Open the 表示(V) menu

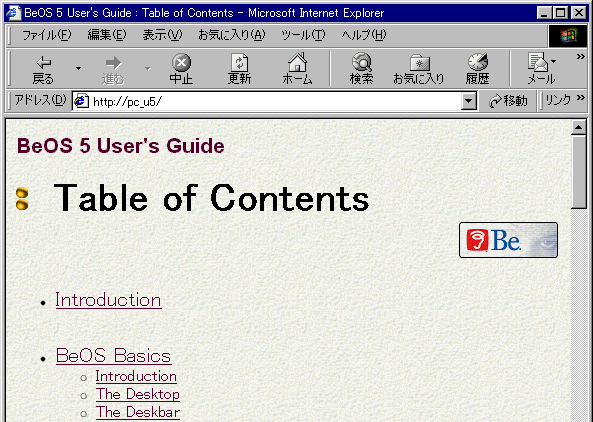click(x=162, y=35)
